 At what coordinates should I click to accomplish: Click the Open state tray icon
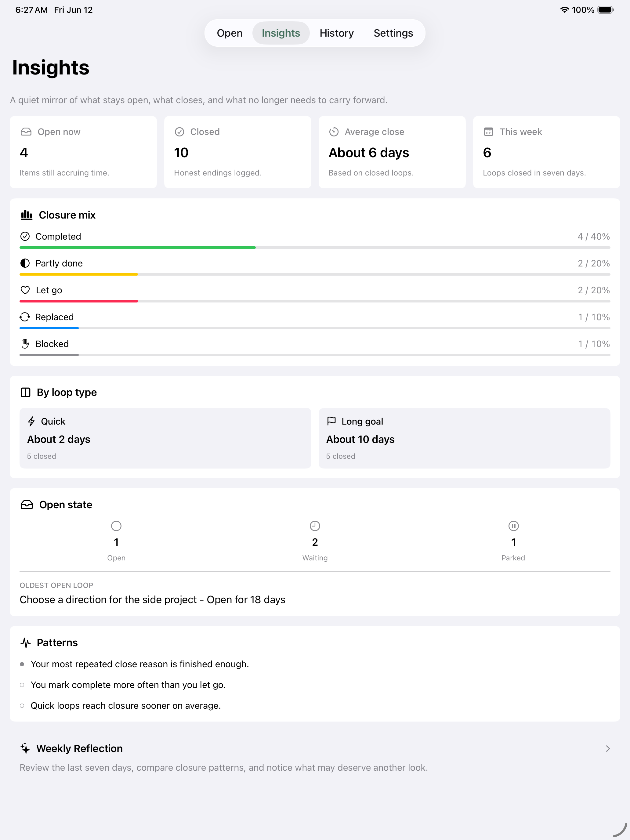coord(27,505)
